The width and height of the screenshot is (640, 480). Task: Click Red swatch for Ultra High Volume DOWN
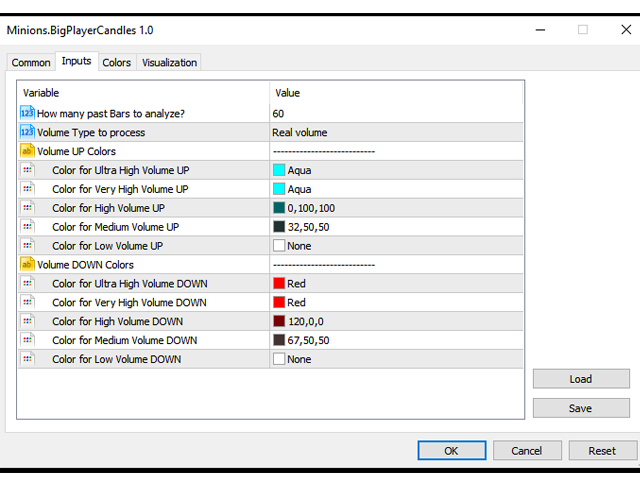pos(279,283)
